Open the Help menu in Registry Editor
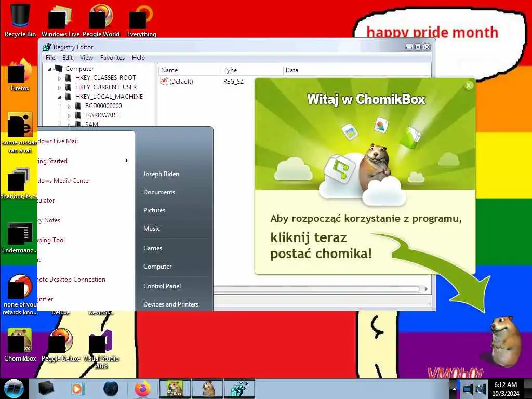Image resolution: width=532 pixels, height=399 pixels. [138, 58]
